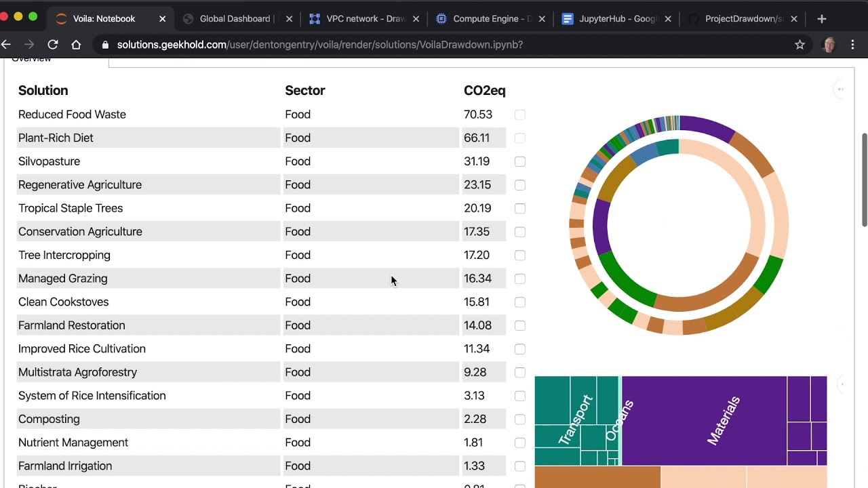Viewport: 868px width, 488px height.
Task: Click the address bar URL
Action: coord(319,45)
